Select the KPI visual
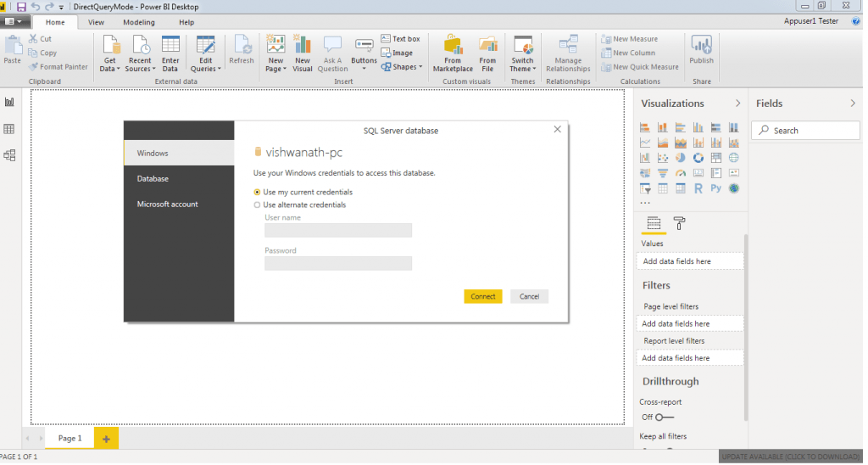 coord(733,173)
